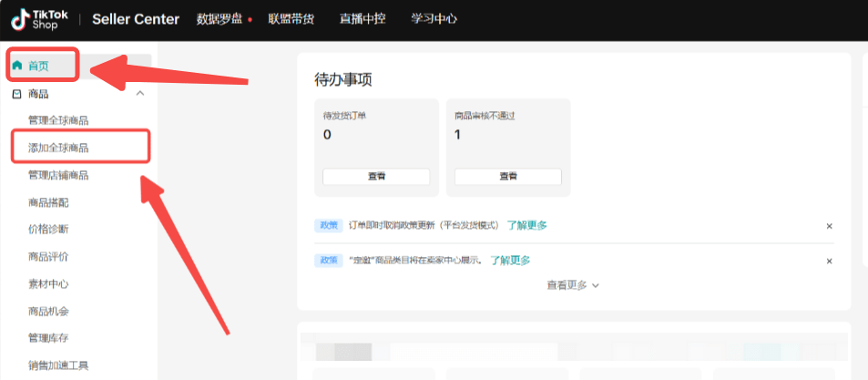Open 素材中心 in sidebar
The width and height of the screenshot is (868, 380).
[48, 284]
